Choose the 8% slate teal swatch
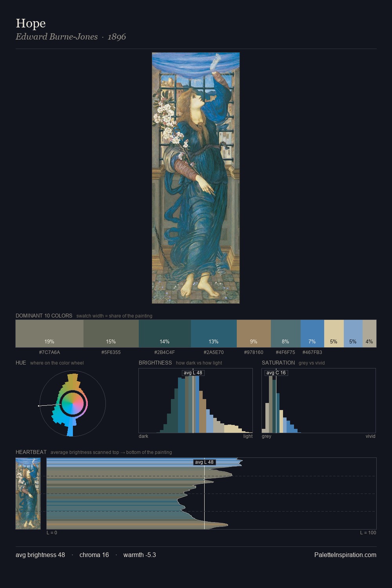392x588 pixels. (286, 334)
